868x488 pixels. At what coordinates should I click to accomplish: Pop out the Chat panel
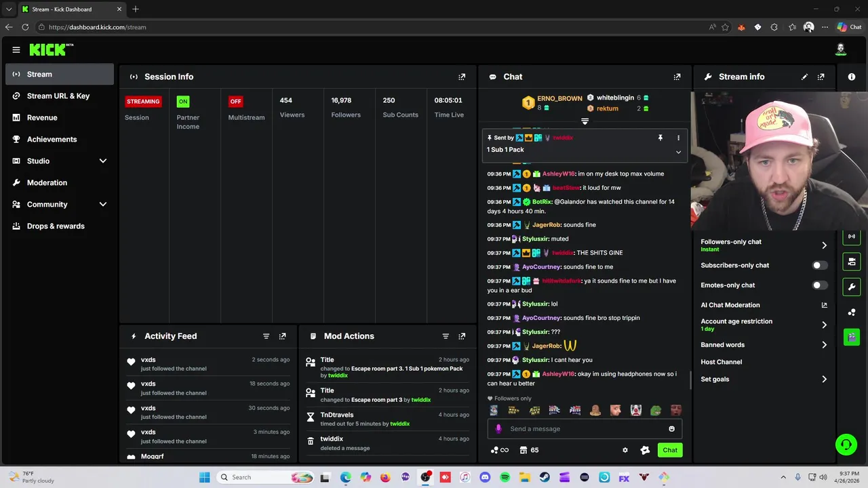[677, 77]
